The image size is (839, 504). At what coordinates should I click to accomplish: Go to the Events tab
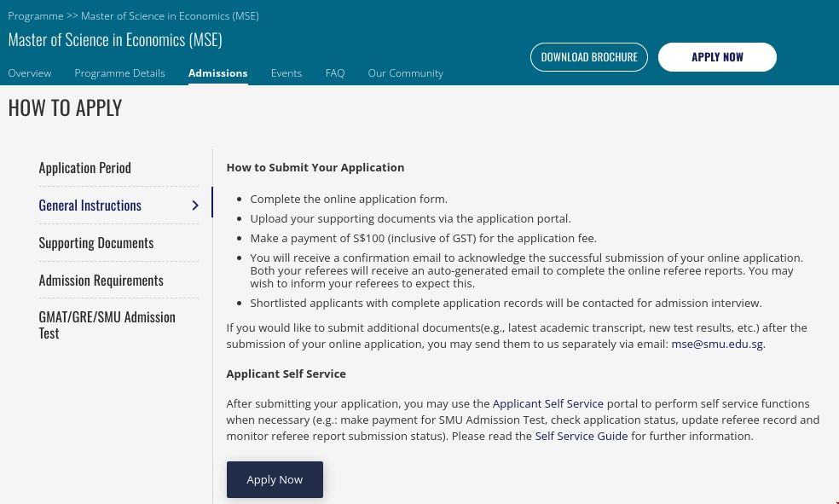[x=286, y=73]
